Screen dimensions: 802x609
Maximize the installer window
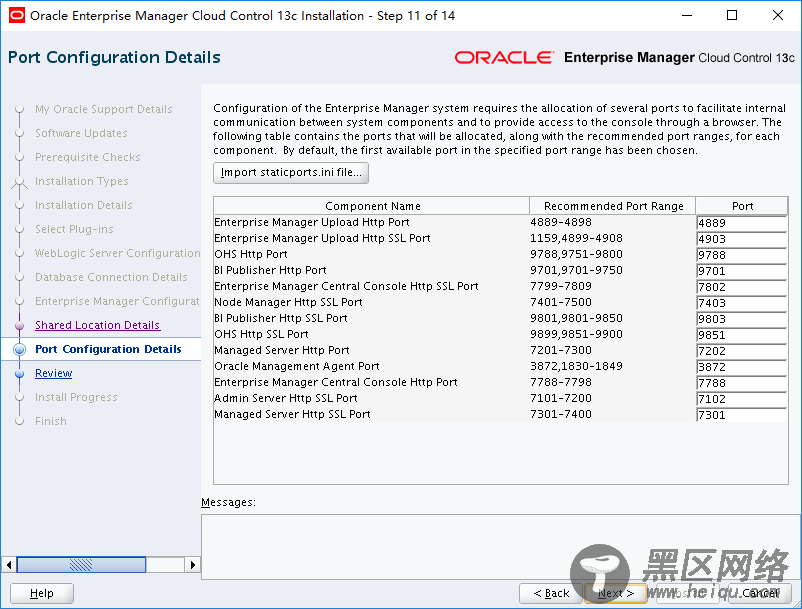pos(732,15)
